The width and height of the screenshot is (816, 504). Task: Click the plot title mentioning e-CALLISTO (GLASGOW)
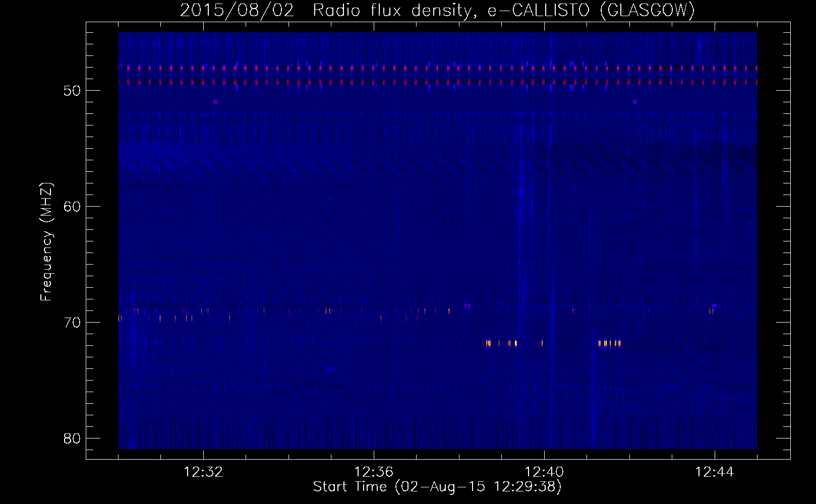(437, 10)
